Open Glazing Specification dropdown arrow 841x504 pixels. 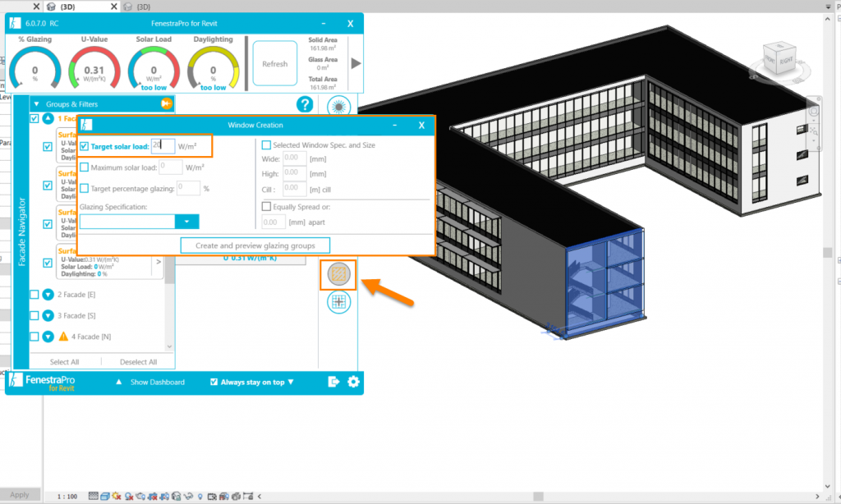click(x=186, y=222)
